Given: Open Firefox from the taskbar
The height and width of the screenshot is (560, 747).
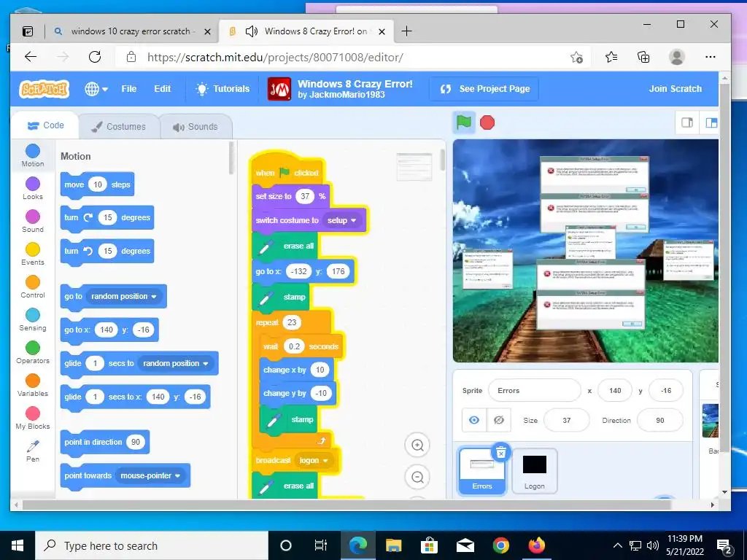Looking at the screenshot, I should click(536, 545).
